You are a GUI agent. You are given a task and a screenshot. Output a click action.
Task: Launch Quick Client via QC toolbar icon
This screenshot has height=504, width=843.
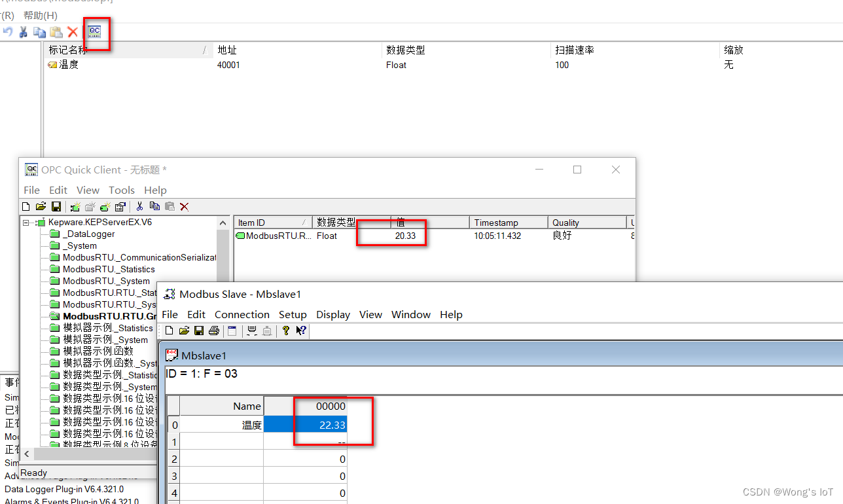94,31
